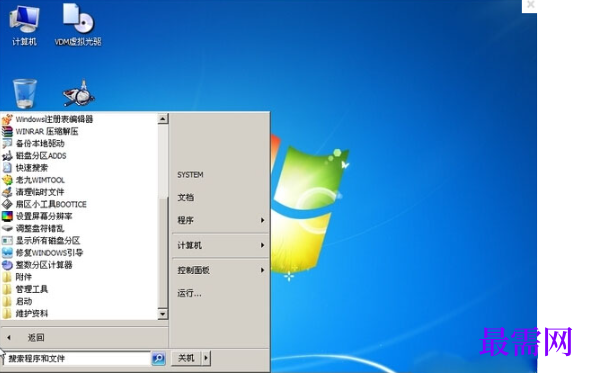Open the 计算机 desktop icon

pos(24,25)
